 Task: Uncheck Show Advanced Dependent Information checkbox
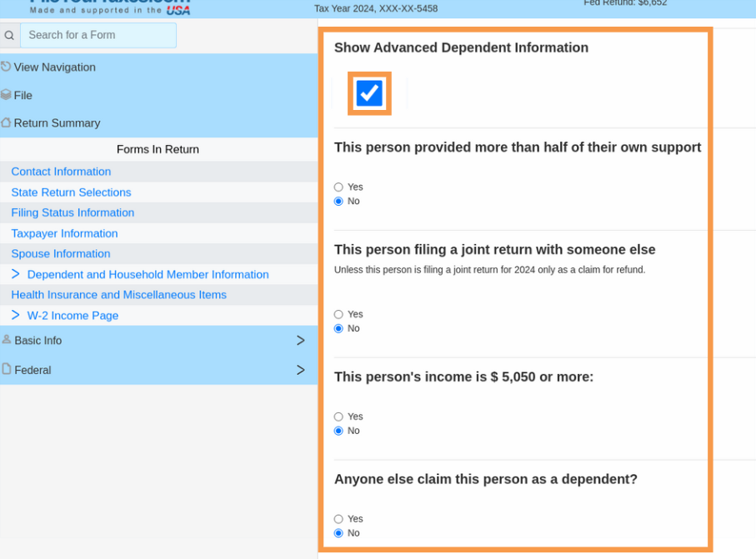[x=369, y=93]
